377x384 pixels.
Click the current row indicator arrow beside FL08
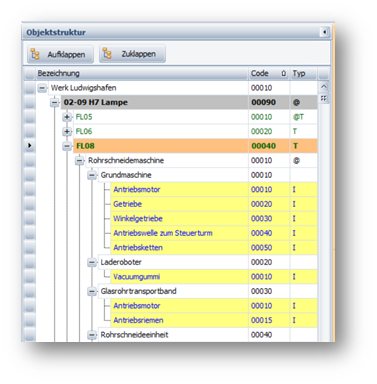[30, 146]
